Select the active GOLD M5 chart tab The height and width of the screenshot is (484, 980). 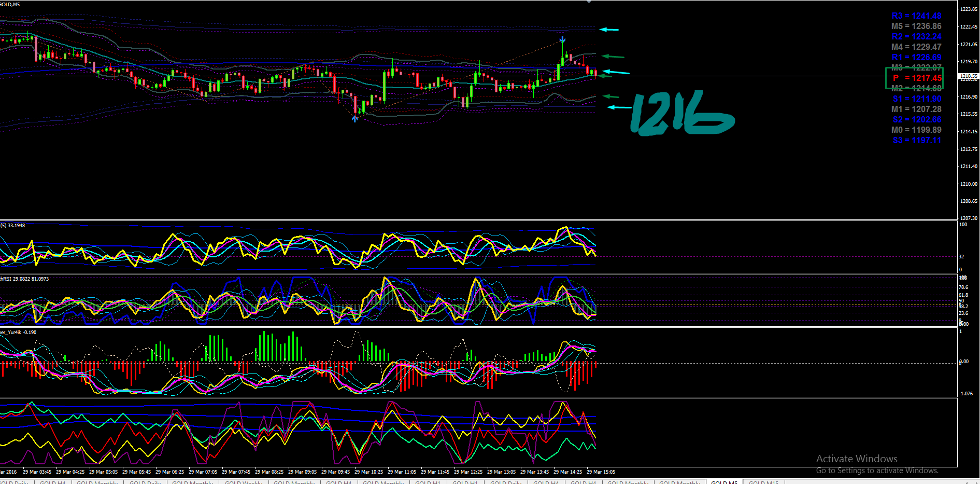coord(724,482)
